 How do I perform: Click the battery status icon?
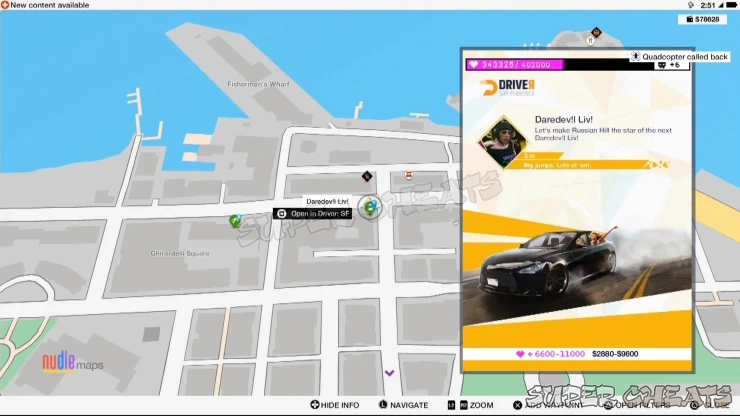(732, 5)
